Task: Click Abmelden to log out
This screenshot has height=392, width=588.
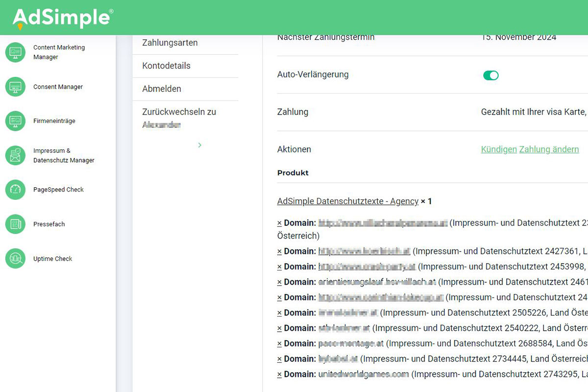Action: (162, 89)
